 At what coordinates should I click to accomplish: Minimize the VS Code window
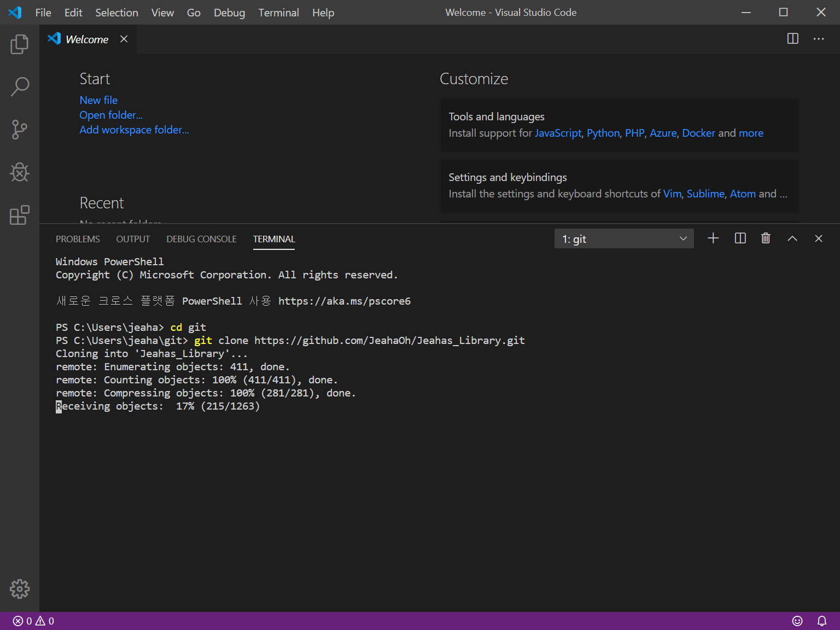[746, 12]
